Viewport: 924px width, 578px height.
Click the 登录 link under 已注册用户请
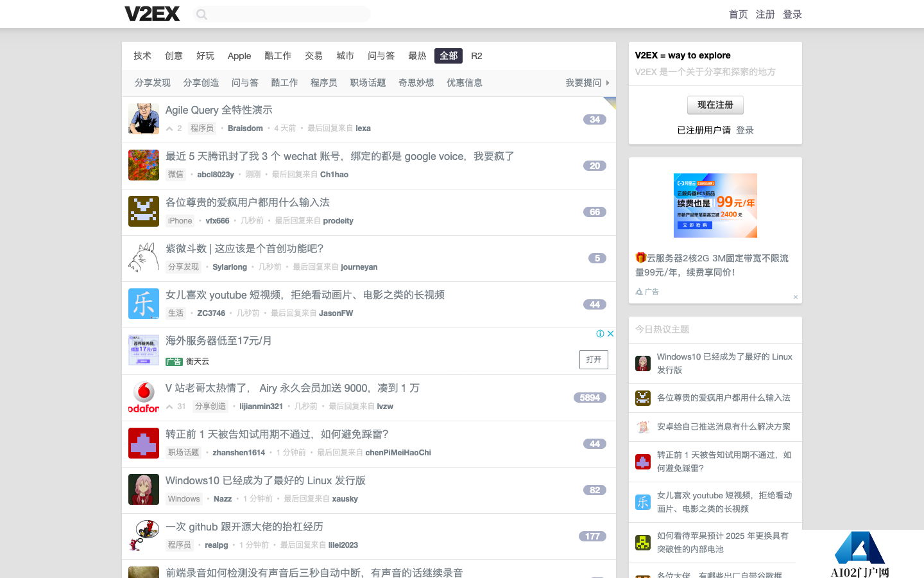[x=745, y=130]
